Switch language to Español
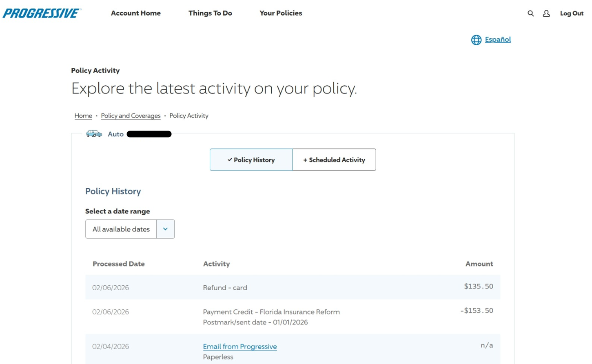The width and height of the screenshot is (592, 364). coord(497,40)
